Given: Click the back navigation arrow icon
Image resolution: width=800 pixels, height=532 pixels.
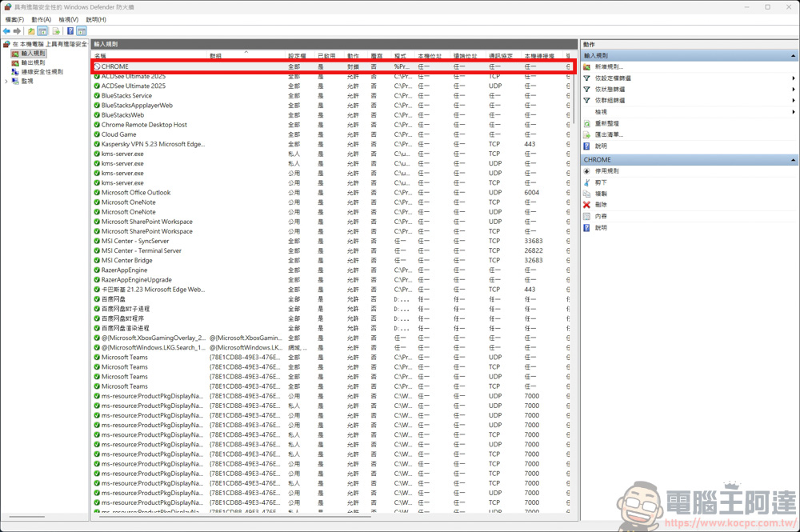Looking at the screenshot, I should click(x=6, y=31).
